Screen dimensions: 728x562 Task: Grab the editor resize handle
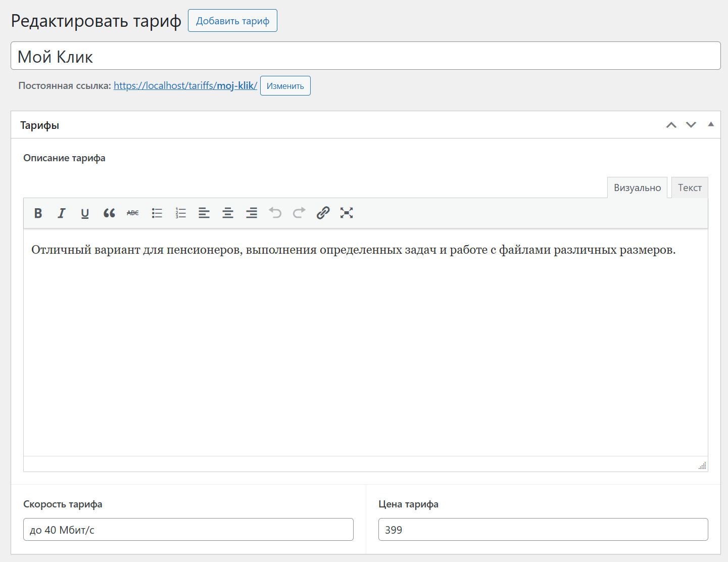[702, 465]
